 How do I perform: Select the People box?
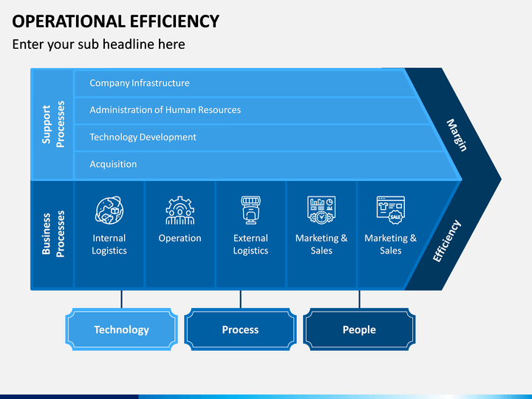tap(359, 330)
